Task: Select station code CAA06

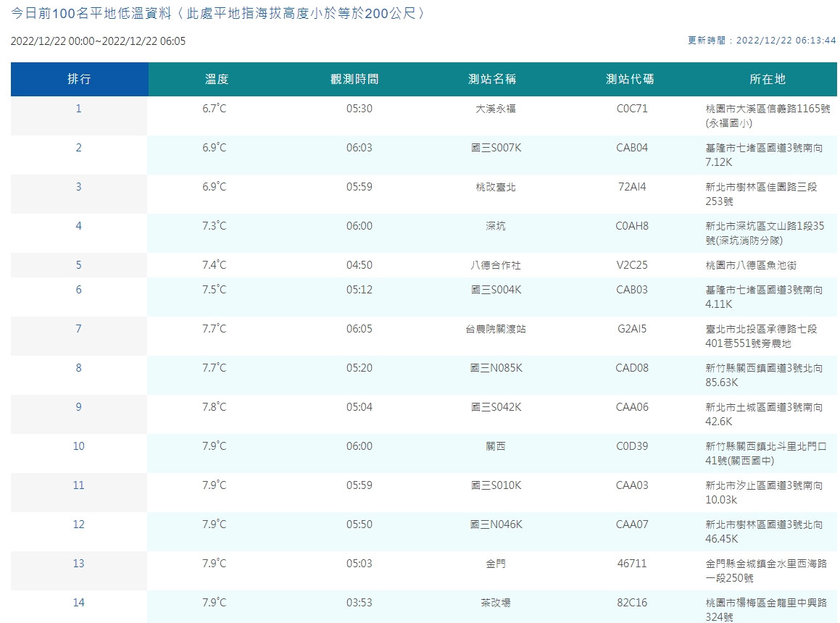Action: click(x=632, y=407)
